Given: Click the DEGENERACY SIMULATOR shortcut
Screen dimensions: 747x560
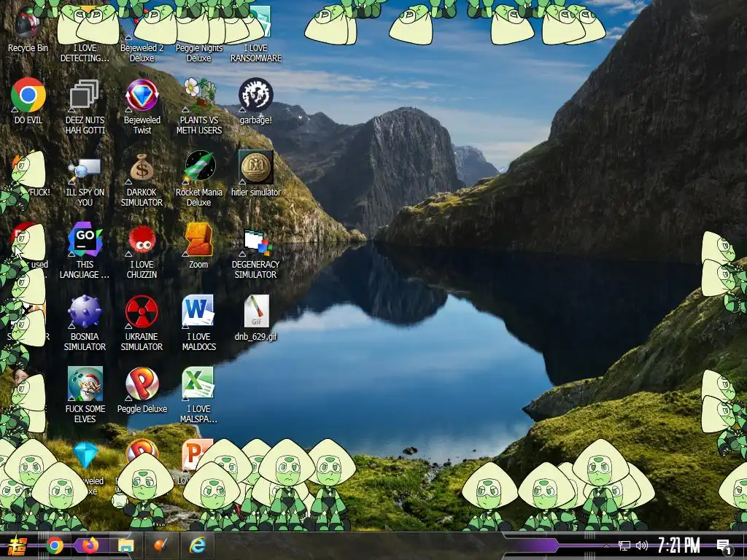Looking at the screenshot, I should 256,253.
